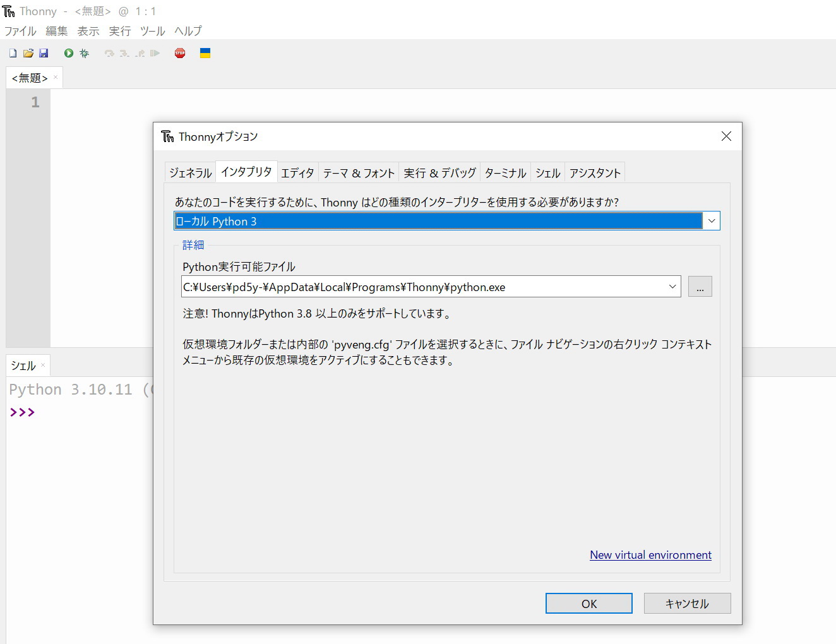Open the アシスタント tab
Image resolution: width=836 pixels, height=644 pixels.
pos(595,173)
